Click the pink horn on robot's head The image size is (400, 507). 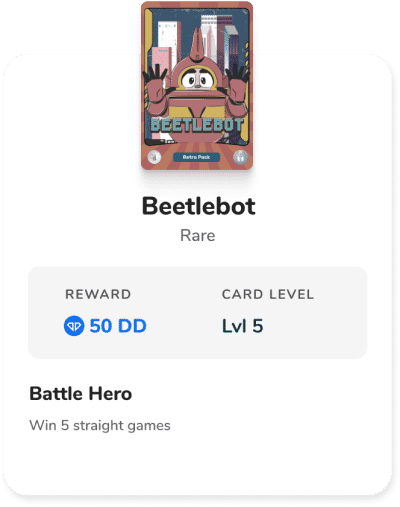198,44
